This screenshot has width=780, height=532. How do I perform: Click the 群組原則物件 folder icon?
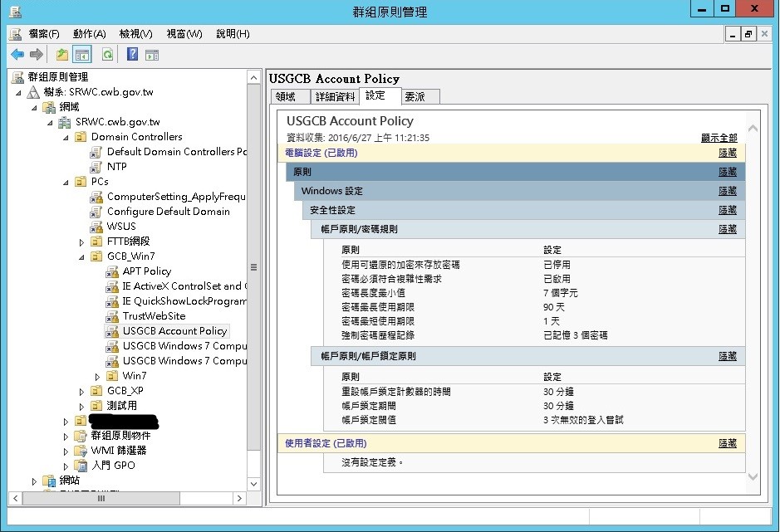click(x=81, y=436)
